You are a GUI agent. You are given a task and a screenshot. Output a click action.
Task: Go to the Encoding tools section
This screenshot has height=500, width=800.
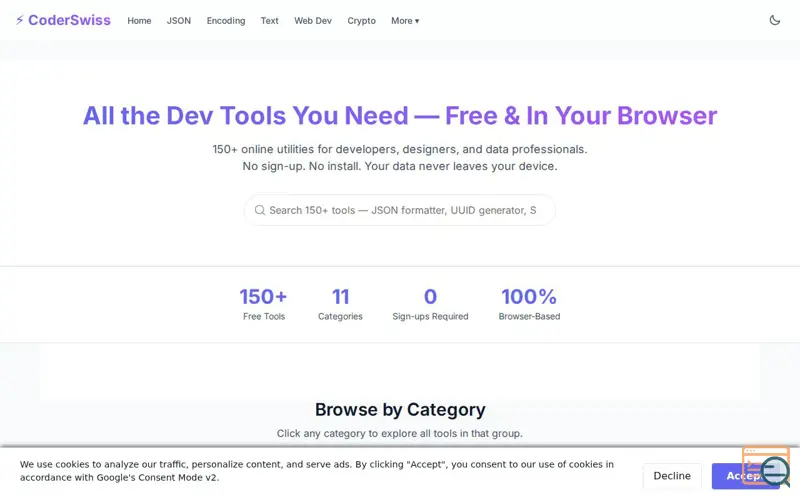tap(226, 21)
